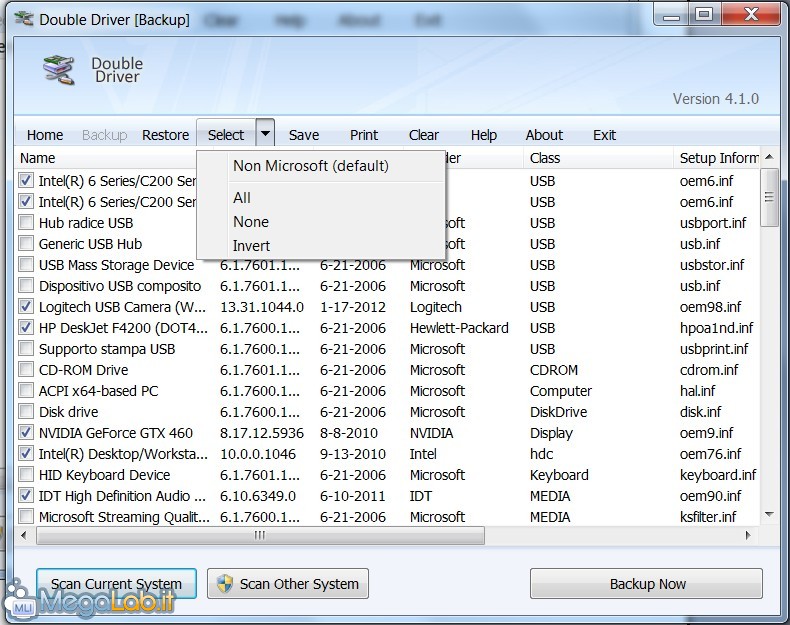
Task: Select the Display class cell
Action: (551, 433)
